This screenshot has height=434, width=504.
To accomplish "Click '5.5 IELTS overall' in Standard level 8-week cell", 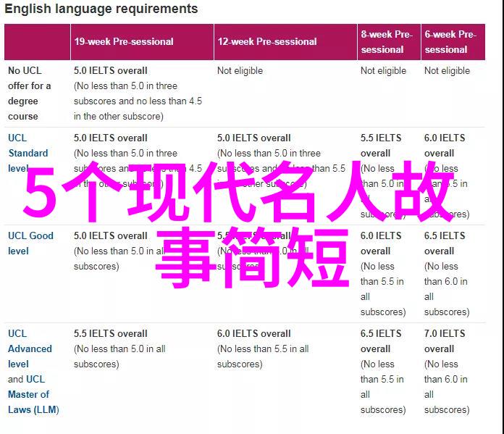I will 381,146.
